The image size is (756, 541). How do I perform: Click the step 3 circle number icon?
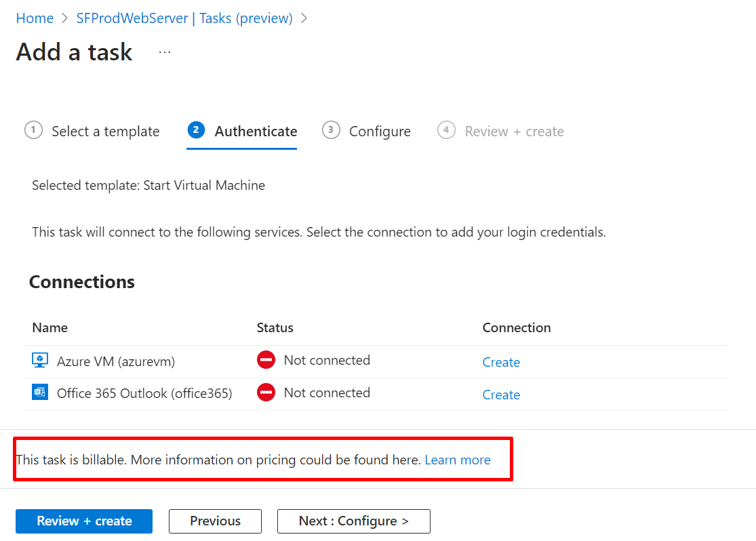[x=331, y=130]
